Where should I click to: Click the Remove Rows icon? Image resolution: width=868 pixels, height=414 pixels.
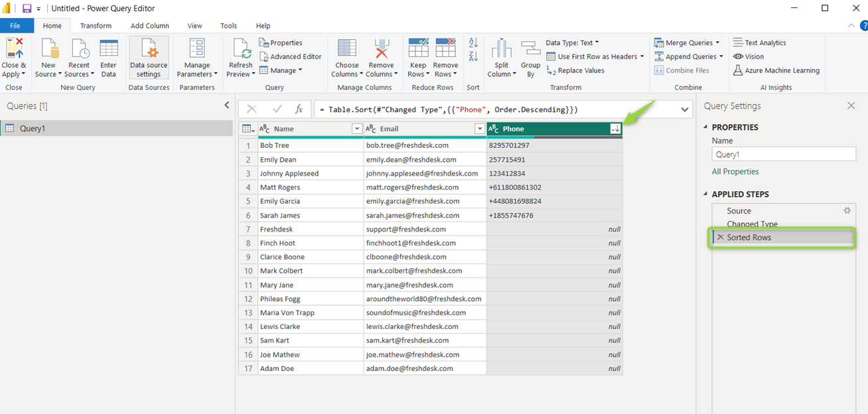445,48
